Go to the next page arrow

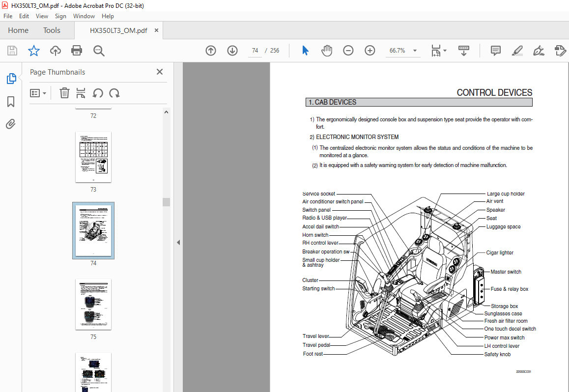coord(232,51)
